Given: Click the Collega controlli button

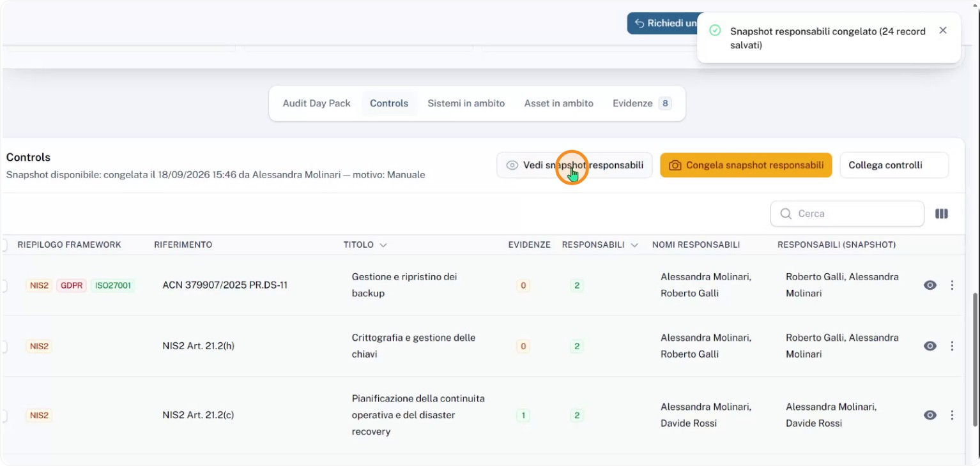Looking at the screenshot, I should pos(894,165).
